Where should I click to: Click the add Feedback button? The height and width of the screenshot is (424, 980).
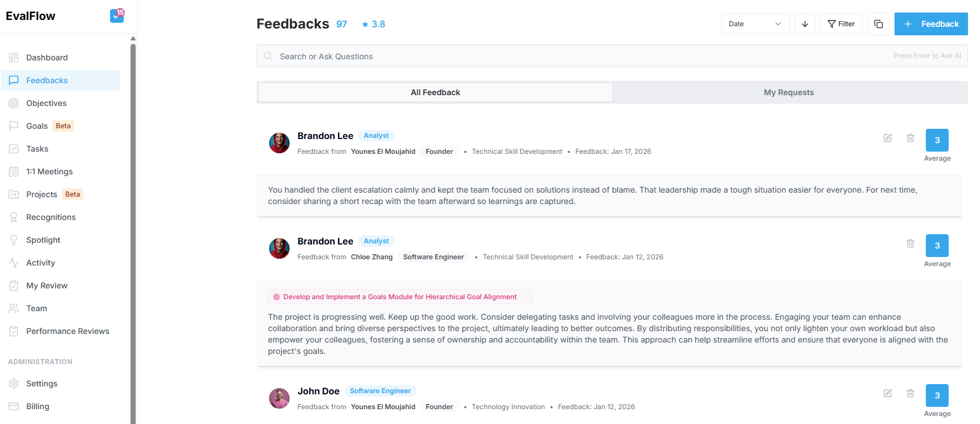tap(930, 24)
